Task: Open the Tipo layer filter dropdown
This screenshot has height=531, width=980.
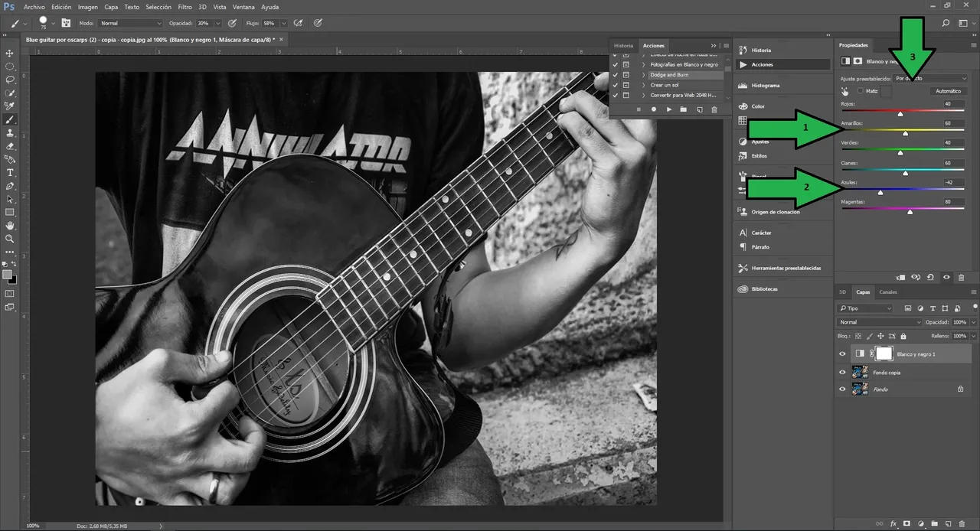Action: coord(866,308)
